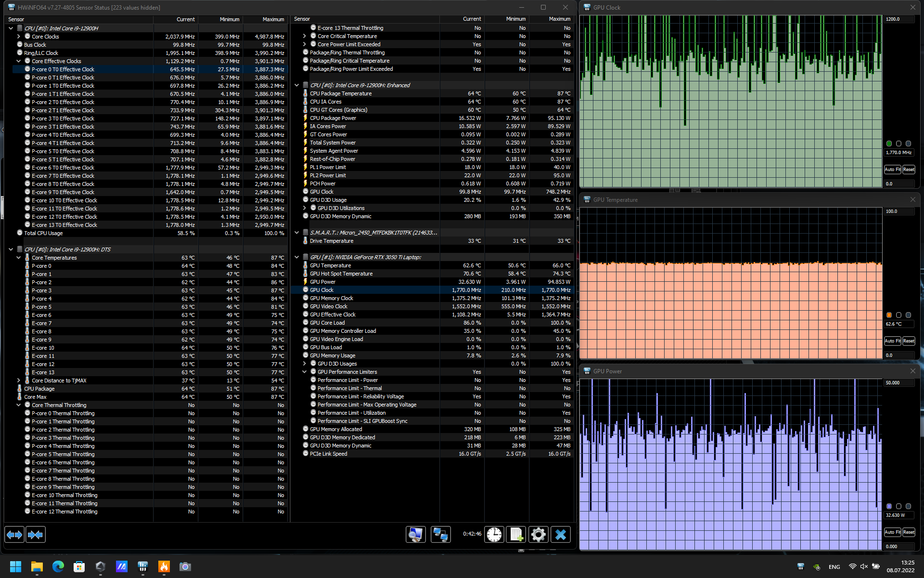Click Auto Fit in GPU Temperature graph
Image resolution: width=924 pixels, height=578 pixels.
click(892, 341)
